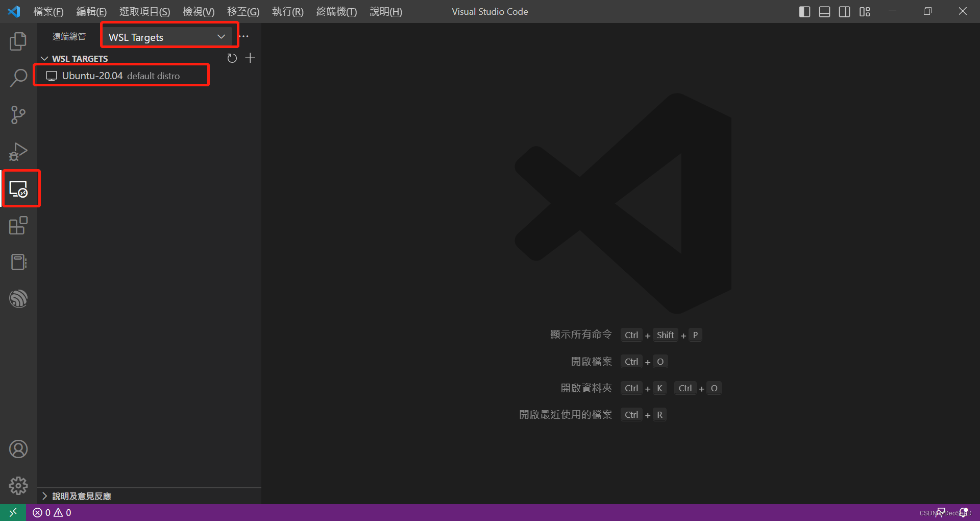
Task: Click the 顯示所有命令 shortcut hint text
Action: pos(581,335)
